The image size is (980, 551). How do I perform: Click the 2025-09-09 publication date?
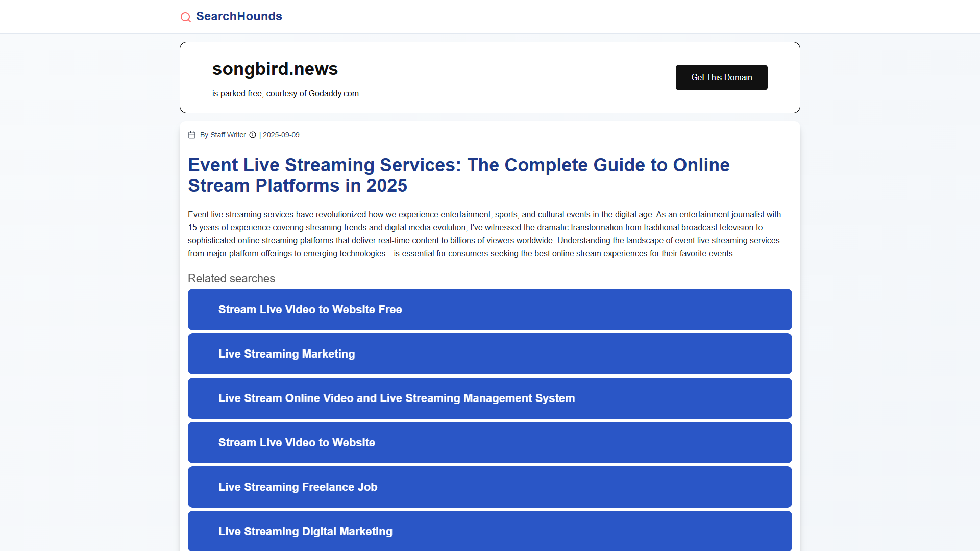coord(281,135)
